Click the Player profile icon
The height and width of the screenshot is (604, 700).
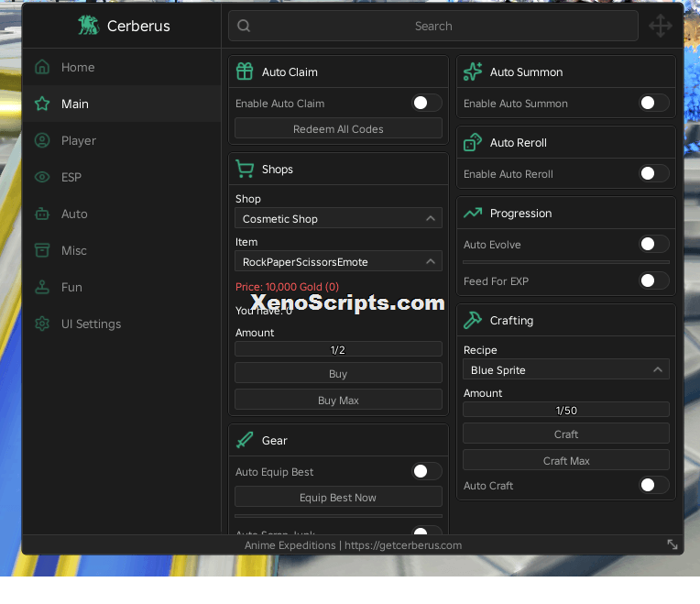[x=42, y=140]
